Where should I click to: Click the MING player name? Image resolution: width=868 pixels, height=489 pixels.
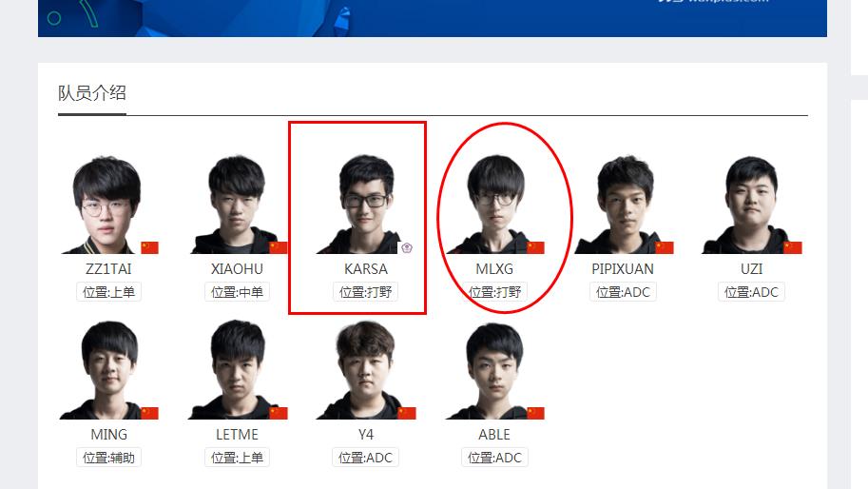click(108, 435)
